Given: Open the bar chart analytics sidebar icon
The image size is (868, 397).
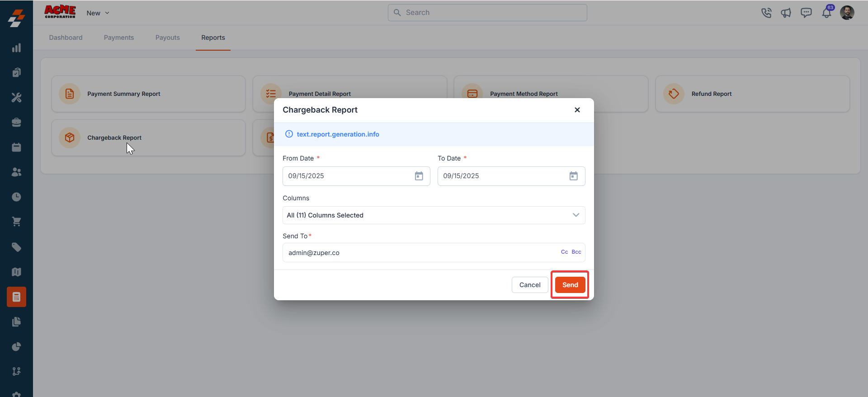Looking at the screenshot, I should (16, 48).
